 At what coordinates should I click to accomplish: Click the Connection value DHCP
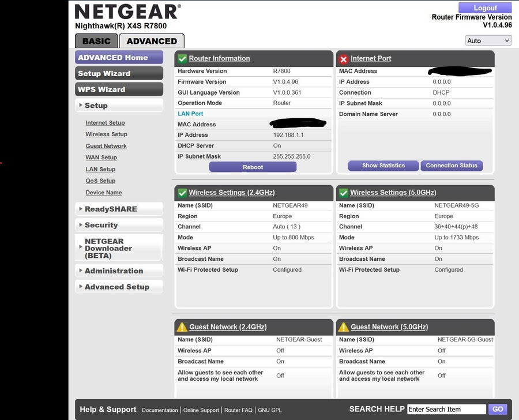click(x=441, y=92)
